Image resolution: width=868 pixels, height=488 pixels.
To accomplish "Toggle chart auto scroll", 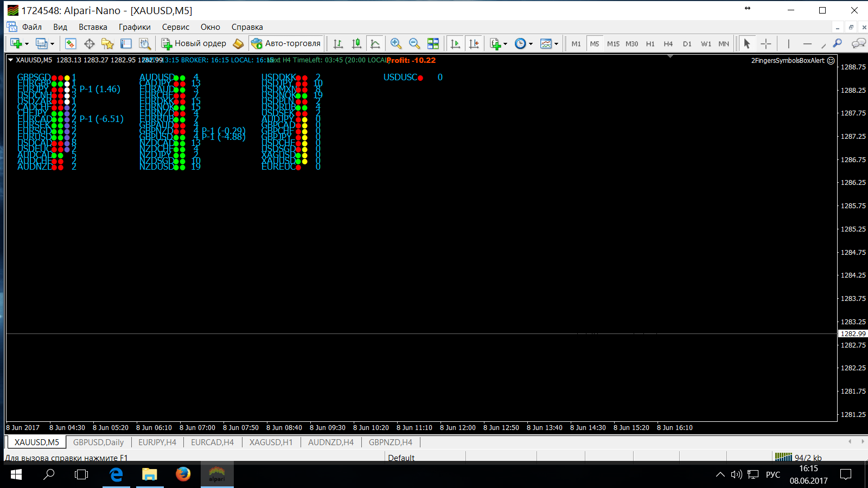I will tap(455, 43).
